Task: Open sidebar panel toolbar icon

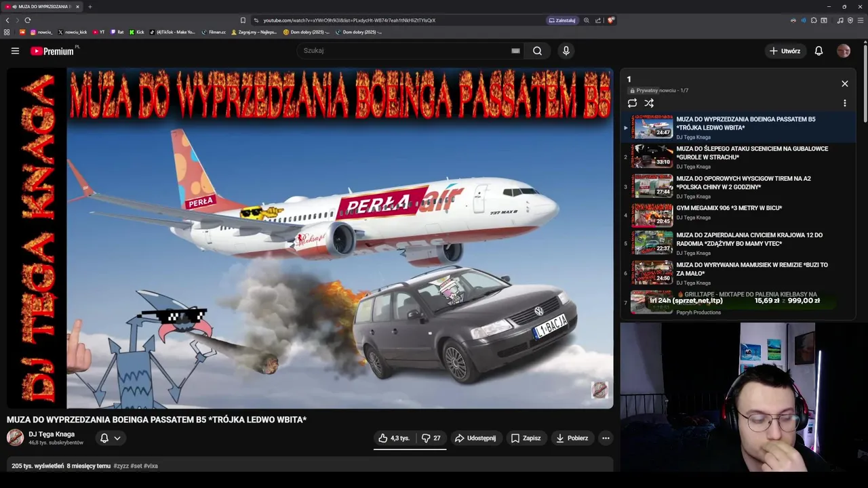Action: [824, 20]
